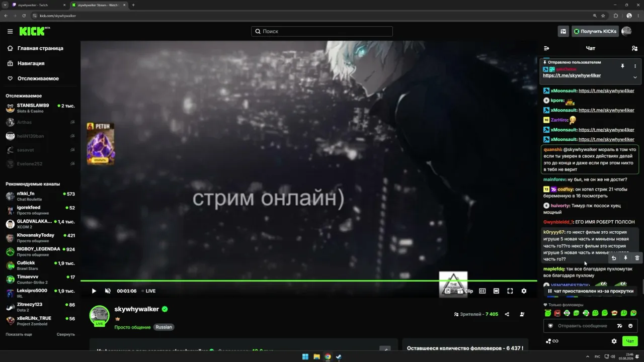This screenshot has width=644, height=362.
Task: Open pinned message three-dot options
Action: pos(635,66)
